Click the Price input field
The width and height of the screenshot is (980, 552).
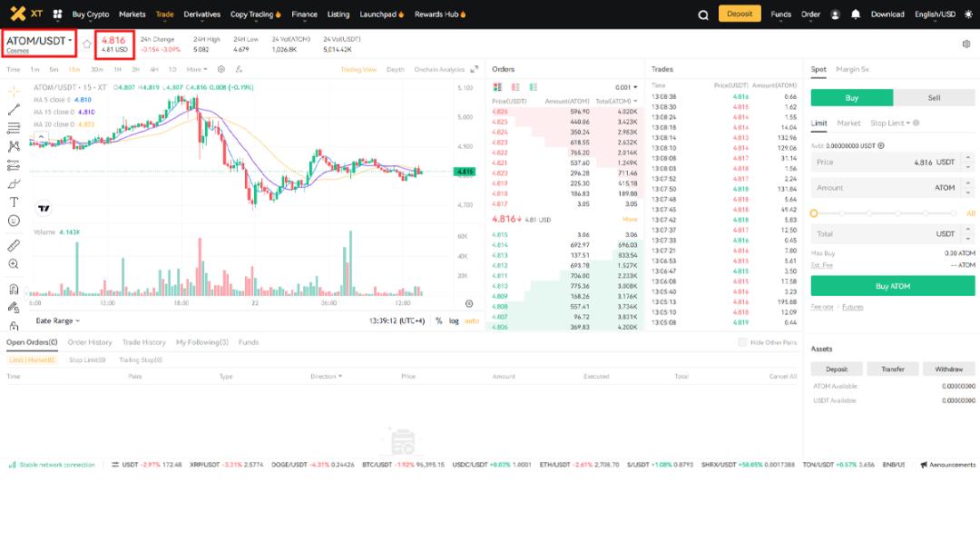click(x=893, y=163)
